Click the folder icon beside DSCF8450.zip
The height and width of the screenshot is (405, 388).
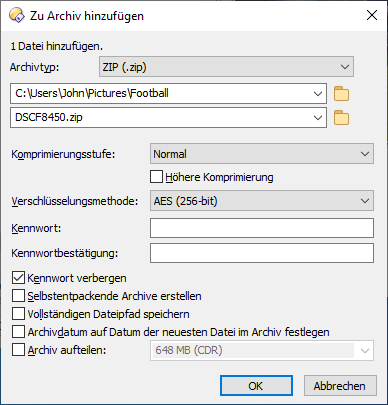click(341, 118)
